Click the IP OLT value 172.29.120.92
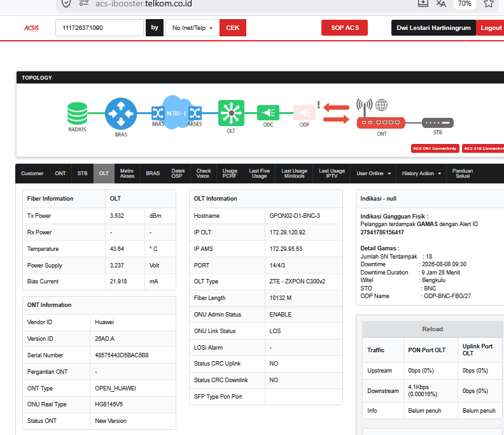This screenshot has width=504, height=435. coord(288,232)
